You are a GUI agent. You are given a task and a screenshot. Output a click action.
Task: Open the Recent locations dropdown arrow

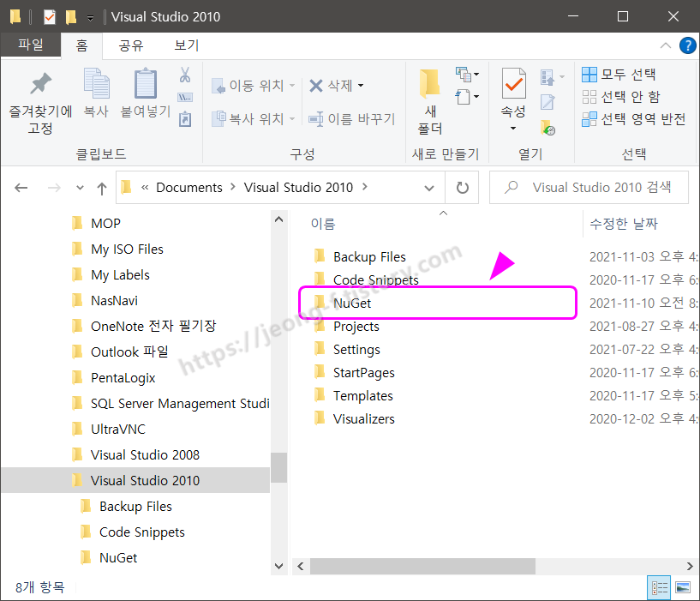80,188
